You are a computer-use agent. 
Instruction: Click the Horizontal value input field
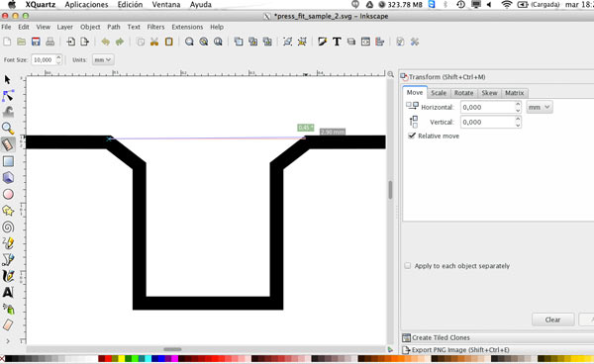pos(487,107)
